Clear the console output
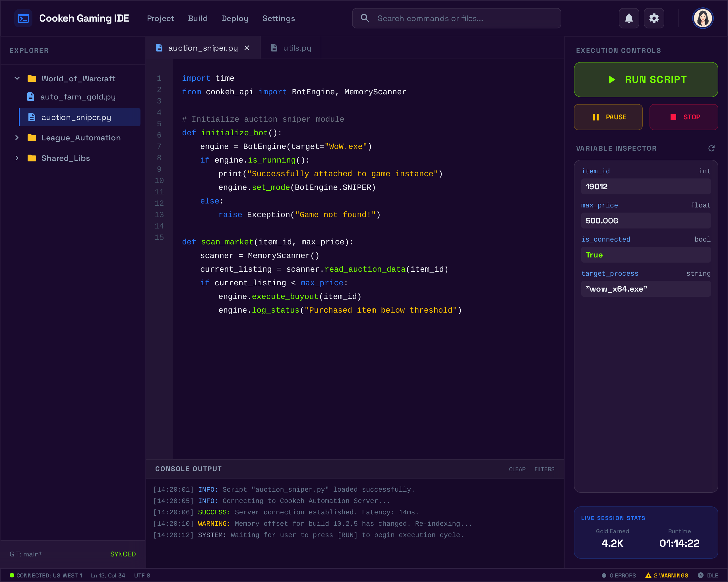The width and height of the screenshot is (728, 582). coord(517,469)
